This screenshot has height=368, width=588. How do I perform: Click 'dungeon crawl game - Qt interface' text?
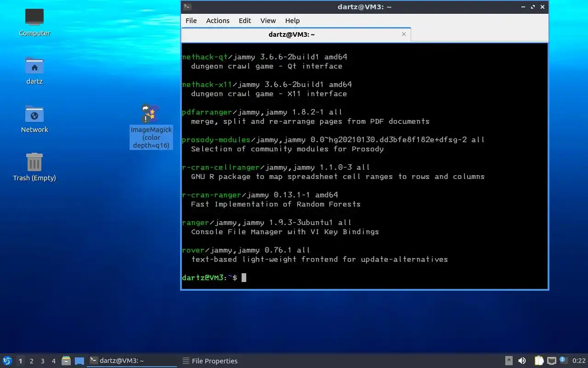tap(267, 66)
